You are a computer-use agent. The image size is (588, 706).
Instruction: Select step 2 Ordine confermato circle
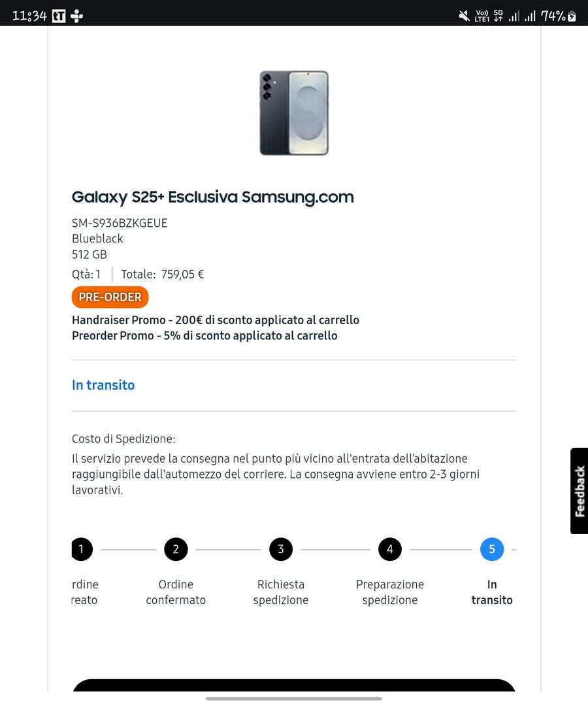coord(176,549)
